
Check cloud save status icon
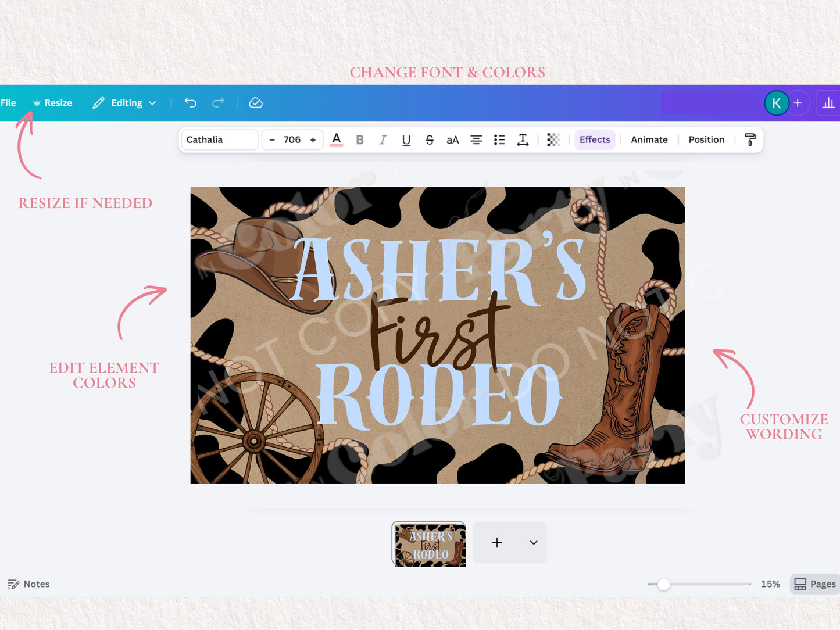[x=256, y=103]
